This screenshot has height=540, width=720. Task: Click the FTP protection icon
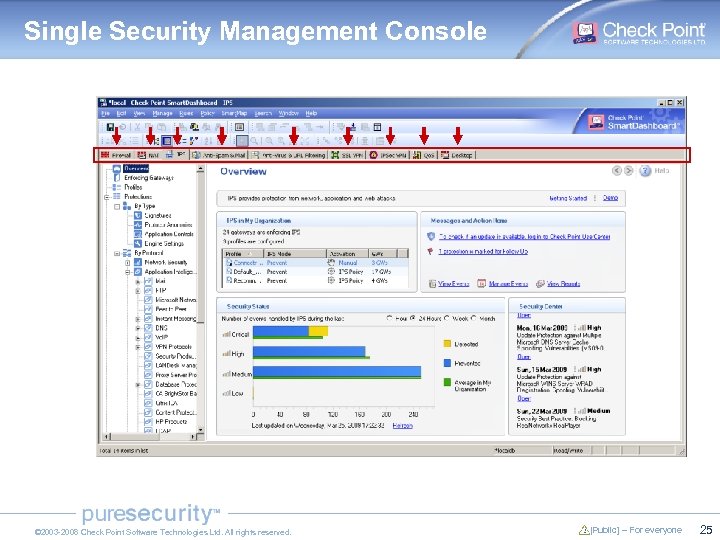click(148, 291)
